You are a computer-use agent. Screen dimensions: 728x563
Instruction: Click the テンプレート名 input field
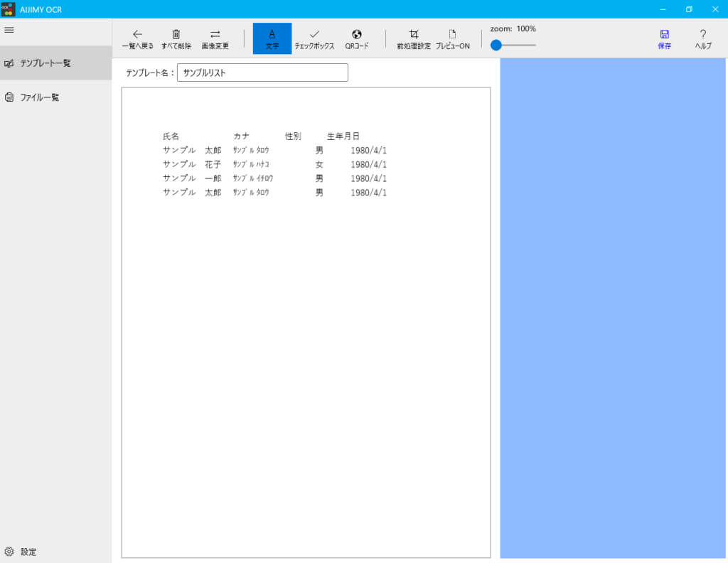(262, 73)
